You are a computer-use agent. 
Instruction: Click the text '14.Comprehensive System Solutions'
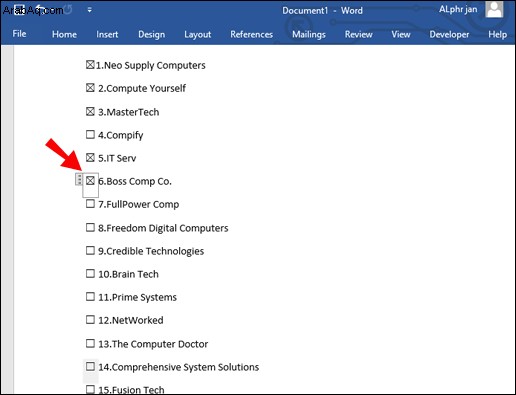click(179, 367)
